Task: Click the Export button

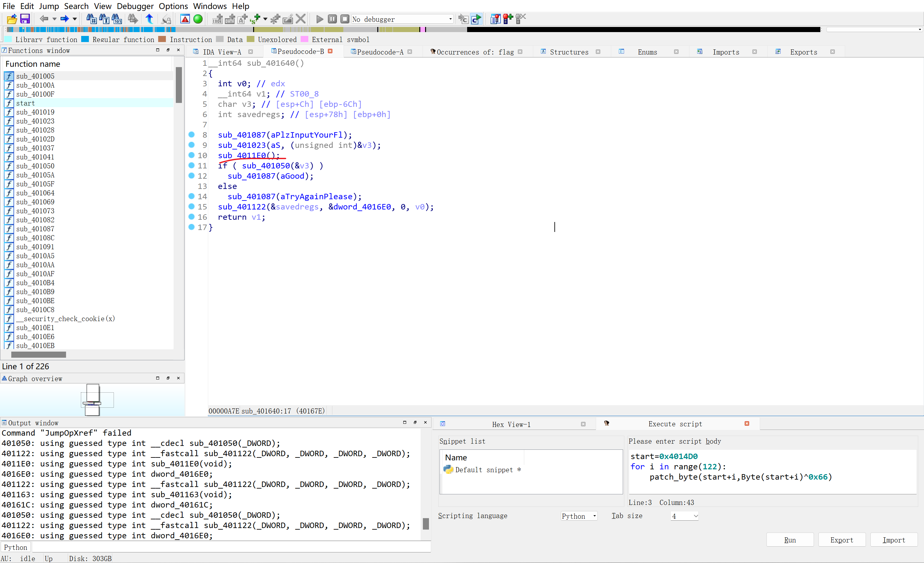Action: point(842,540)
